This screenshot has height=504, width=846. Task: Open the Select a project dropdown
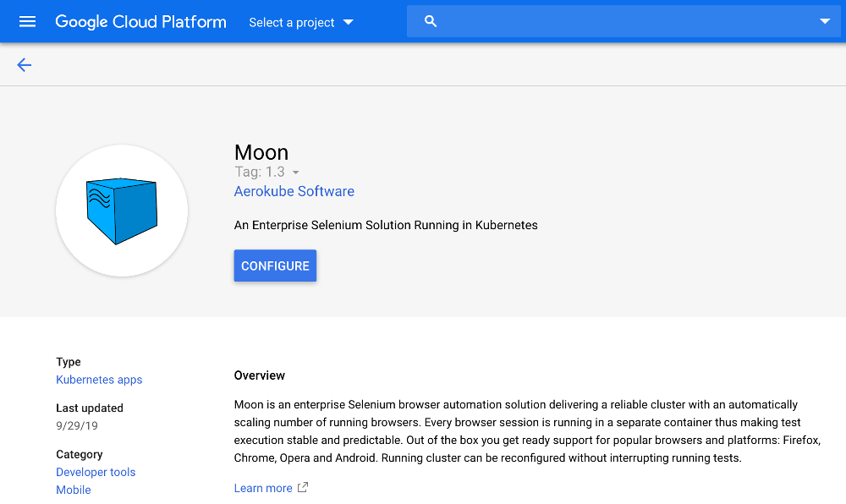pyautogui.click(x=301, y=22)
